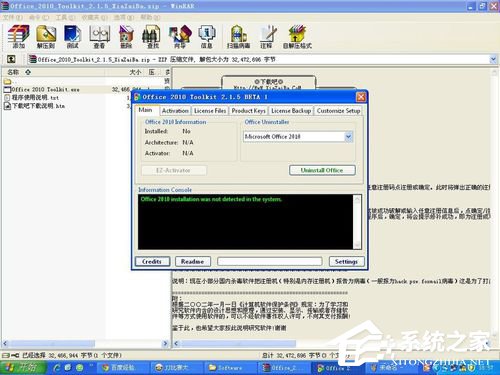The height and width of the screenshot is (375, 500).
Task: Click the Information Console scrollbar
Action: pyautogui.click(x=357, y=222)
